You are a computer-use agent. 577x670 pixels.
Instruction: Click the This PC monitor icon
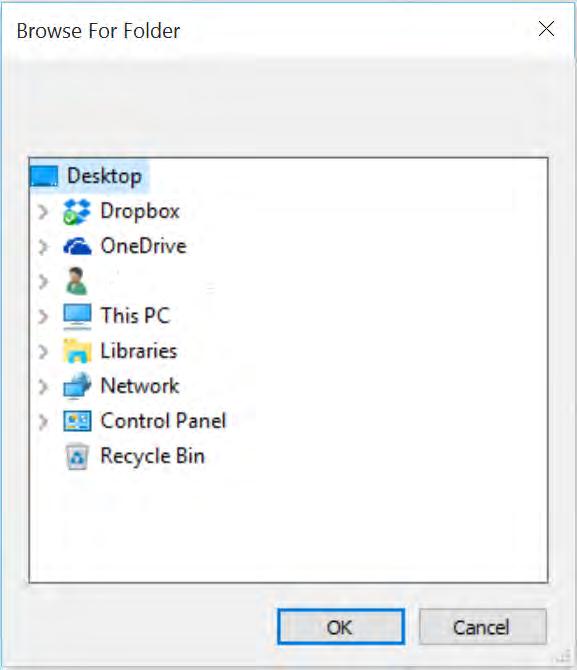[x=77, y=316]
